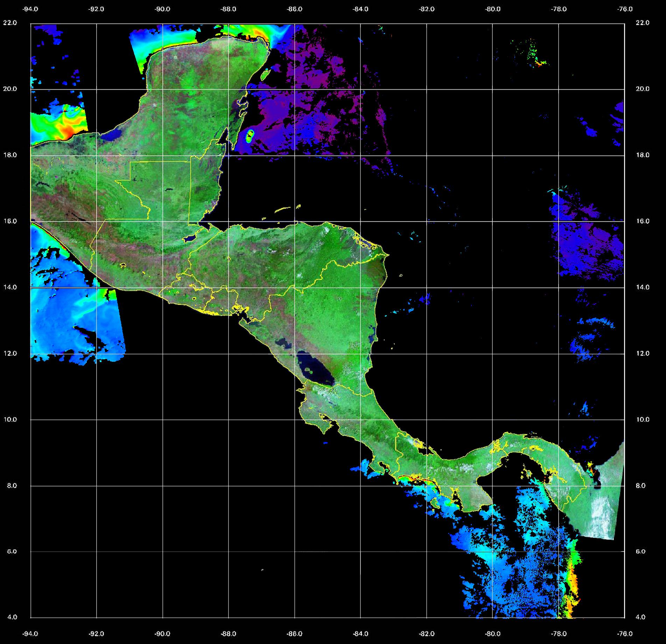Click the rainbow-colored oval reef east of Yucatan
Viewport: 666px width, 644px height.
click(x=250, y=136)
